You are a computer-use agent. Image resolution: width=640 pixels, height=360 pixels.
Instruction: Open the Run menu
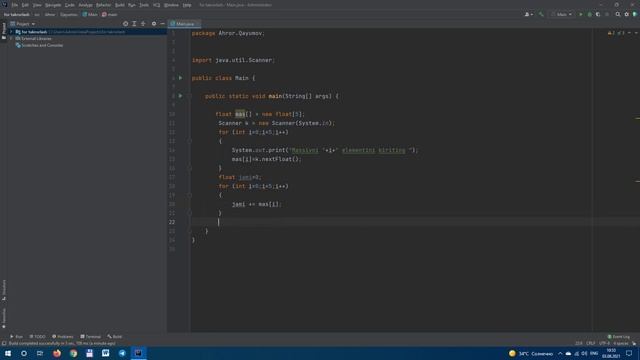click(132, 5)
